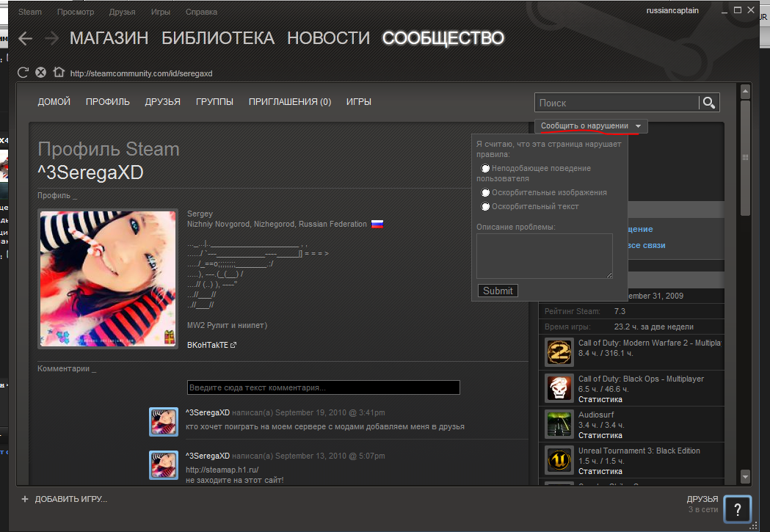This screenshot has width=770, height=532.
Task: Open the ИГРЫ community tab
Action: [358, 101]
